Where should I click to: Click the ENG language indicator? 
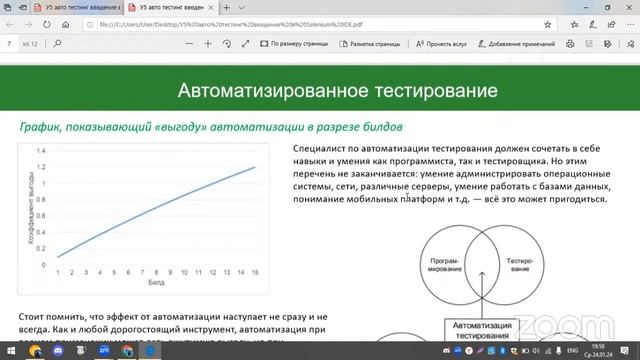click(573, 351)
